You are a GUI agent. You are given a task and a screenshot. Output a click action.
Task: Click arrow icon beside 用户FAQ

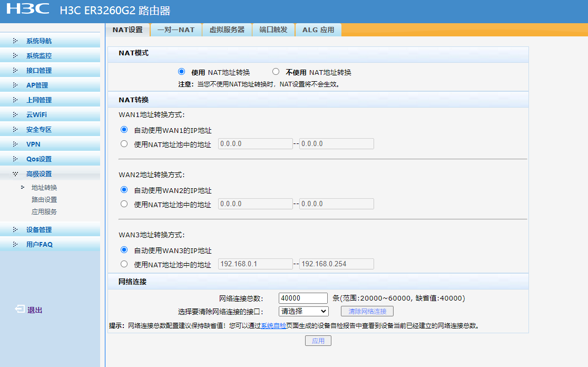click(x=15, y=245)
